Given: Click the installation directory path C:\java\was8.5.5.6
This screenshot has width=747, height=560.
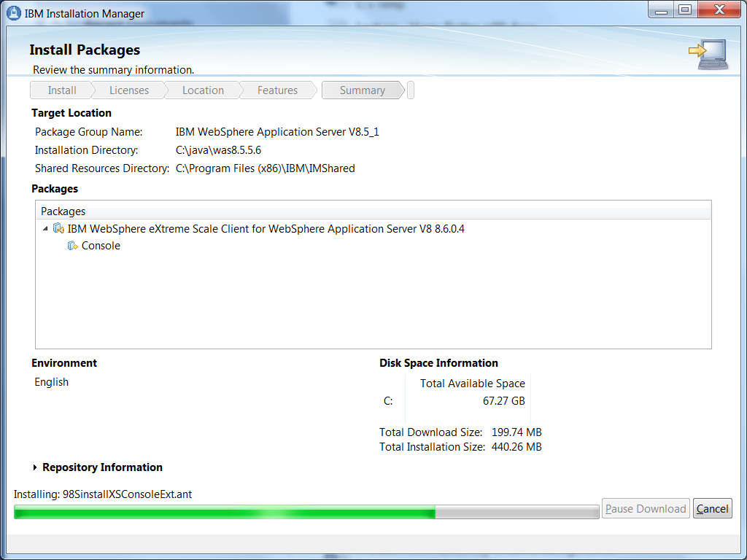Looking at the screenshot, I should (x=218, y=150).
